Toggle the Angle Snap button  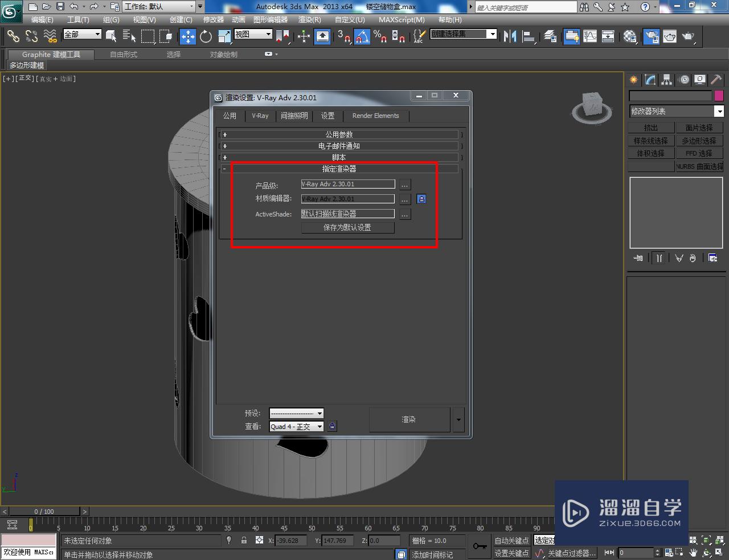[362, 36]
